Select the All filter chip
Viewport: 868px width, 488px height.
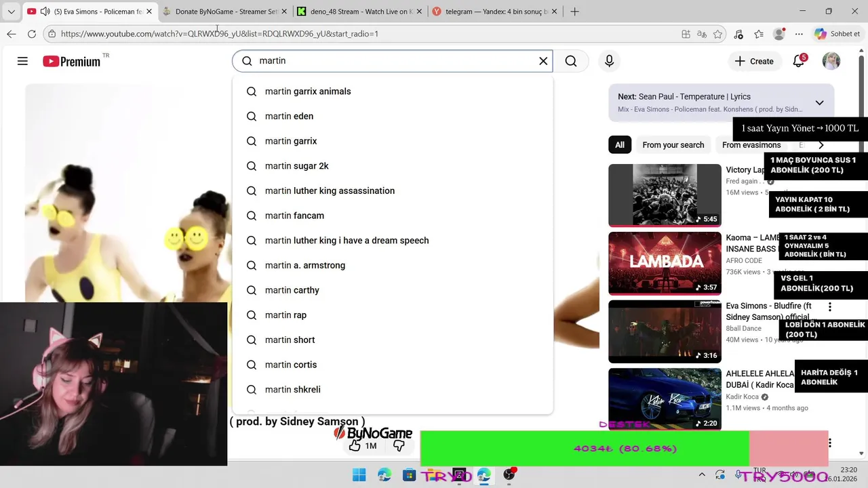click(x=620, y=145)
